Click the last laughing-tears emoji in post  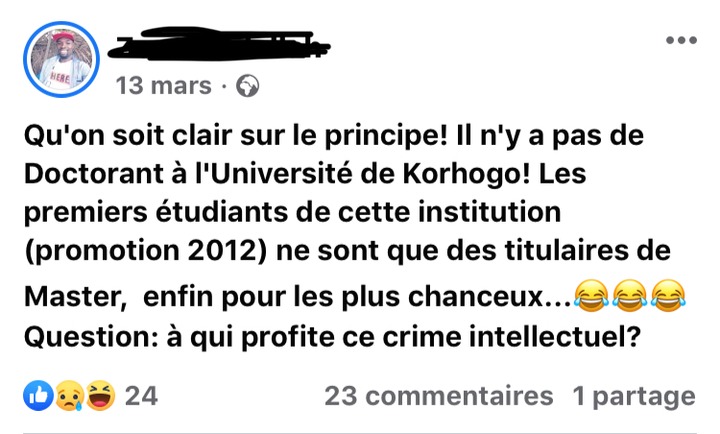tap(667, 296)
